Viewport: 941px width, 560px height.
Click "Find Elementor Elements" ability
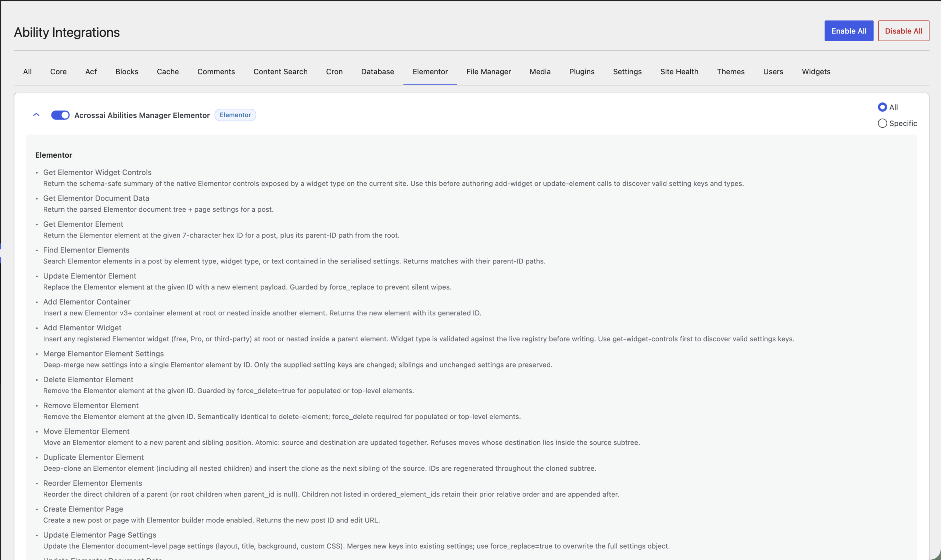86,250
